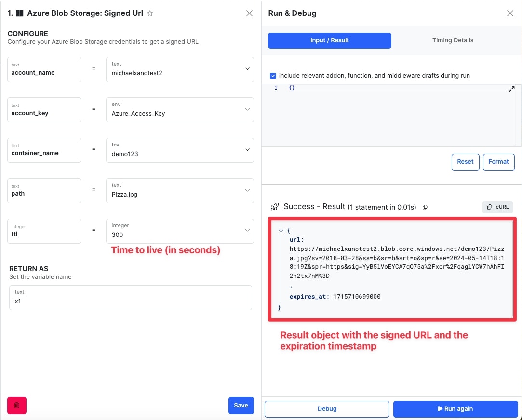Click the red trash delete icon

pos(17,406)
